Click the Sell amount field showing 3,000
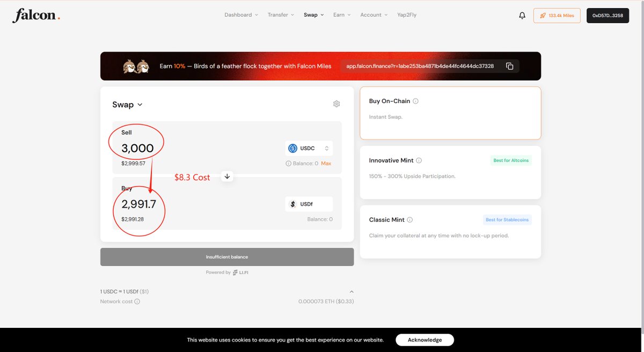 point(137,148)
